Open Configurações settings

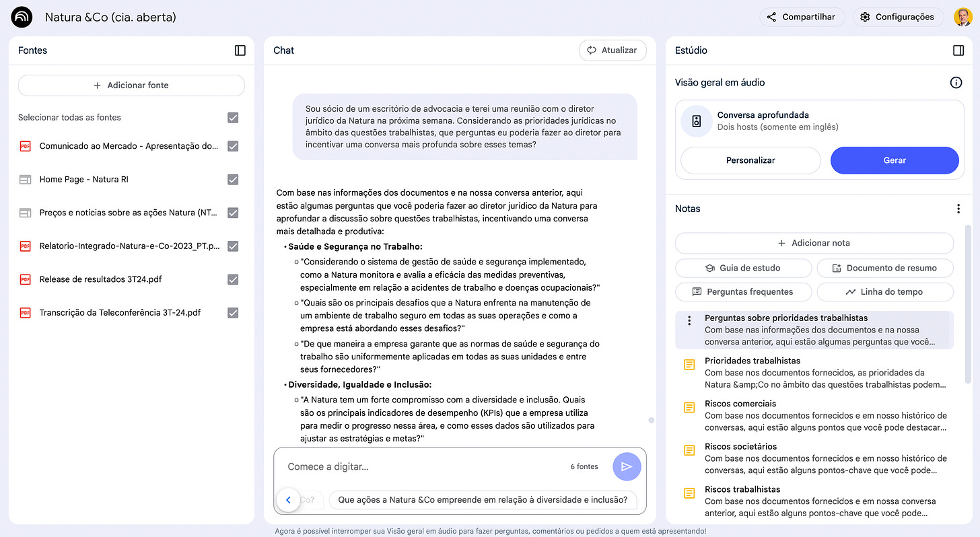(x=897, y=17)
